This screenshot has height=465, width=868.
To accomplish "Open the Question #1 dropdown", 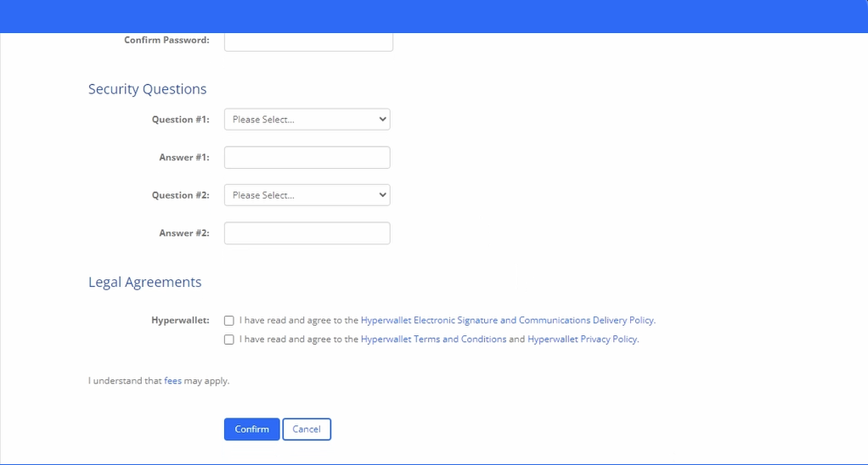I will pyautogui.click(x=307, y=120).
